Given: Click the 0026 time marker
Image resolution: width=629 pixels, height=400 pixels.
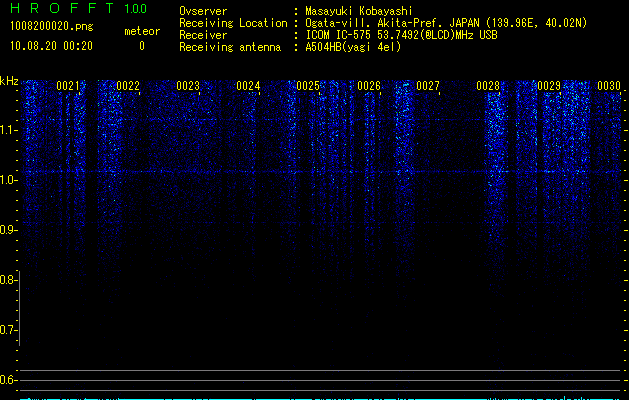Looking at the screenshot, I should (369, 86).
